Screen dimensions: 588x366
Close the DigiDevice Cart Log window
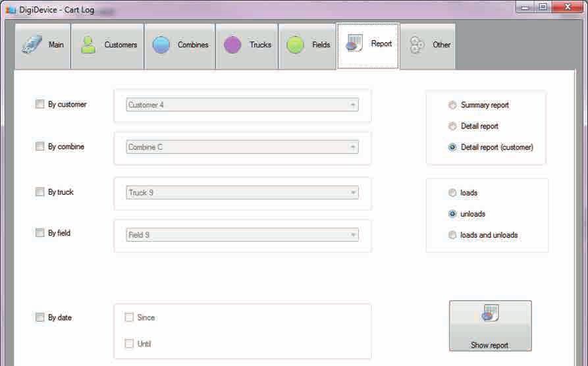click(568, 7)
